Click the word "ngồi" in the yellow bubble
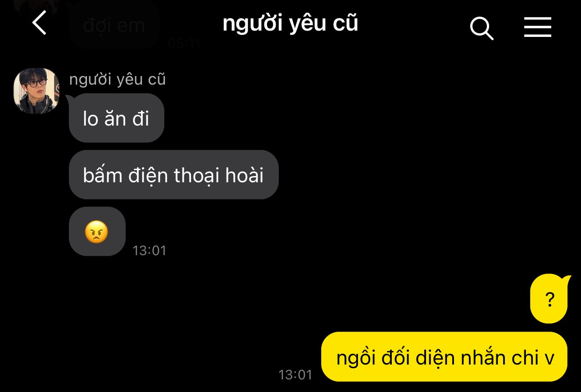This screenshot has width=581, height=392. (355, 358)
